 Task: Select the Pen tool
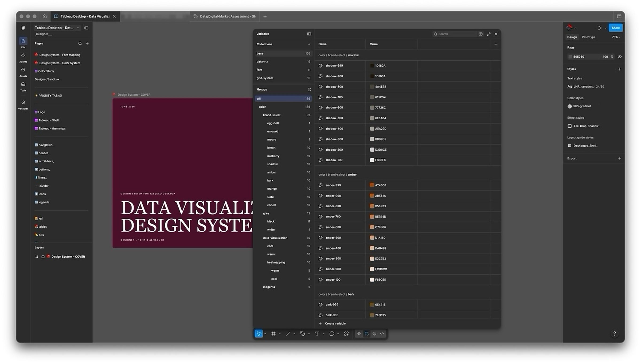point(302,334)
